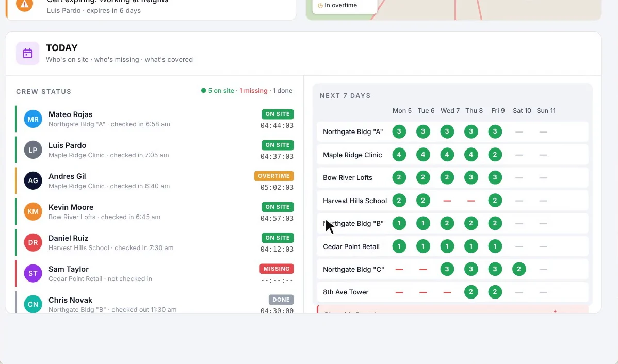Select the Wed 7 column header

click(x=450, y=111)
